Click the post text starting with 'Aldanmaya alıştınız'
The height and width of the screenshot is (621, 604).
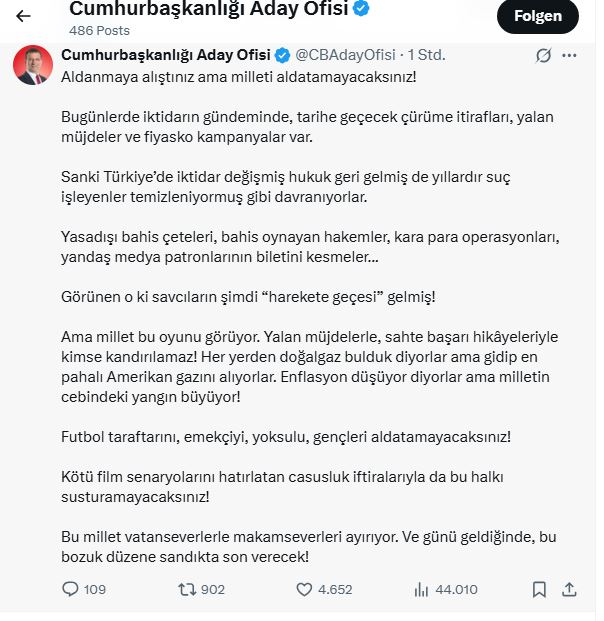240,76
